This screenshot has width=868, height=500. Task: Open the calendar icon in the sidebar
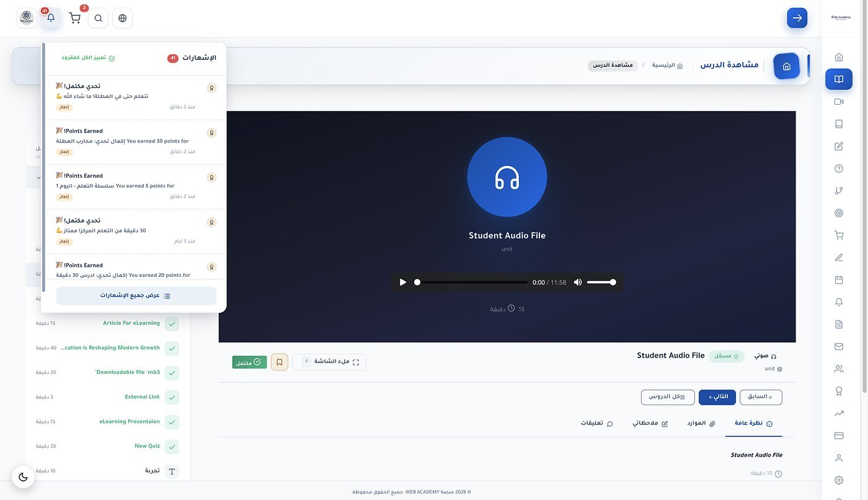tap(839, 280)
